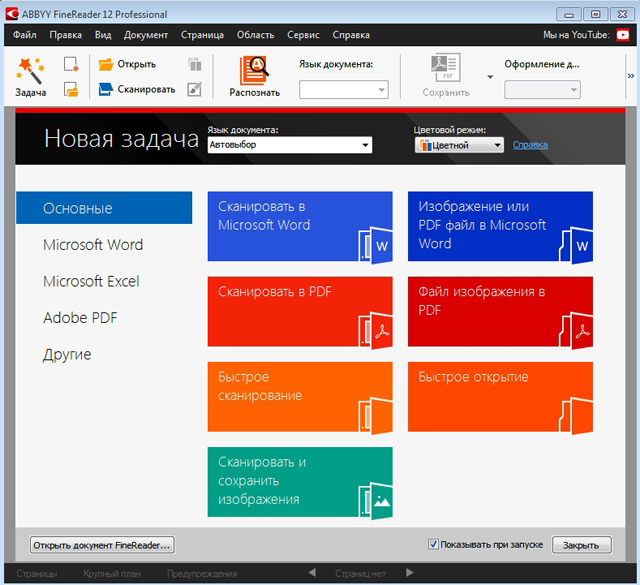Open the Сервис menu
Screen dimensions: 640x585
303,35
